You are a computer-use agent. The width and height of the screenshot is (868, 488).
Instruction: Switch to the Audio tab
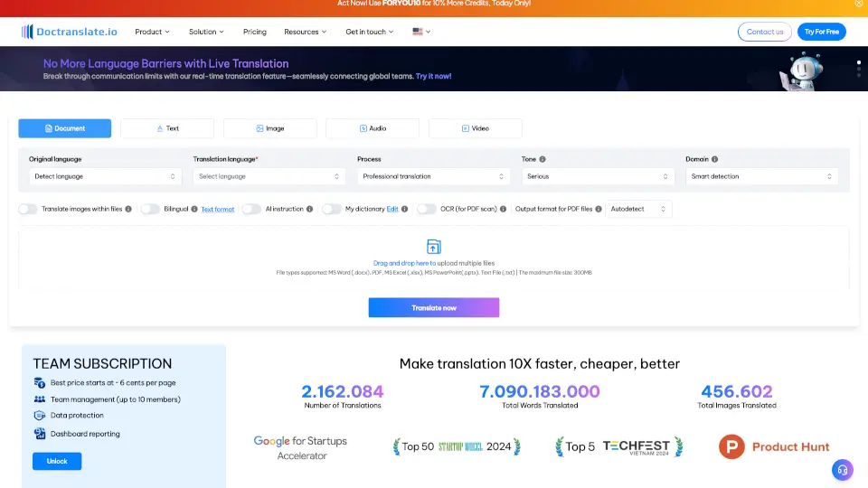[x=373, y=128]
